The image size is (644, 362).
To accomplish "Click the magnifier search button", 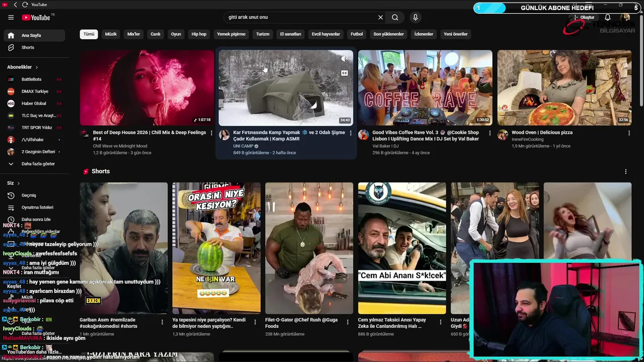I will pos(395,17).
